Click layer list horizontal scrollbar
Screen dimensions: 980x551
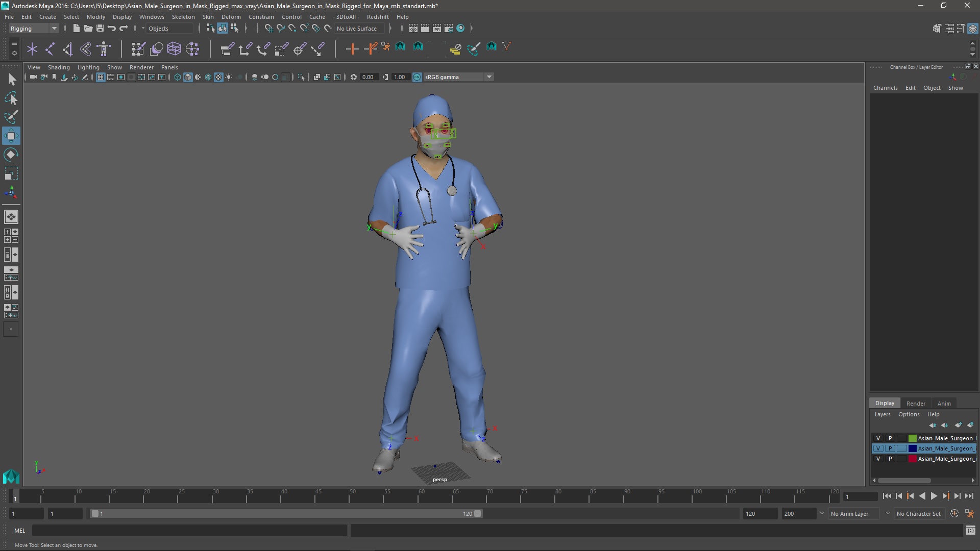coord(904,481)
